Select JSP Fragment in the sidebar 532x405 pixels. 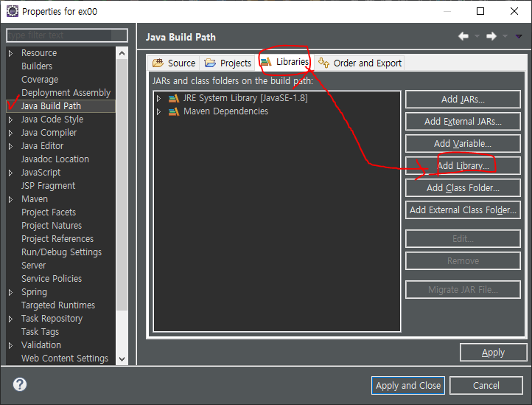(x=48, y=186)
